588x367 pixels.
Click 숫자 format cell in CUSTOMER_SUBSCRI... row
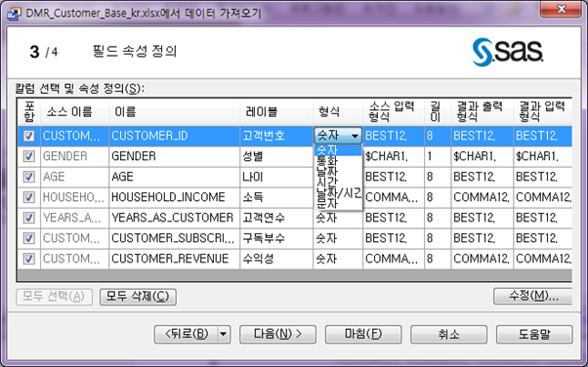[338, 238]
